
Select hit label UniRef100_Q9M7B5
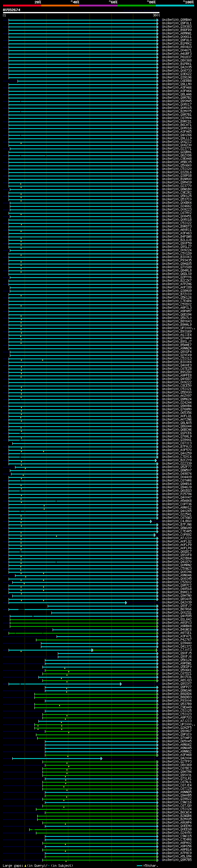coord(177,860)
